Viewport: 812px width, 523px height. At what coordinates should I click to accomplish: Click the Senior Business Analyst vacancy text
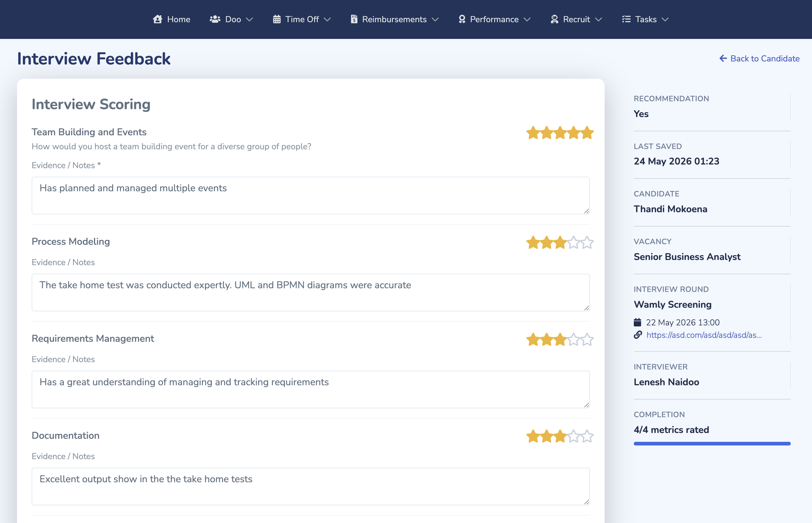[687, 257]
